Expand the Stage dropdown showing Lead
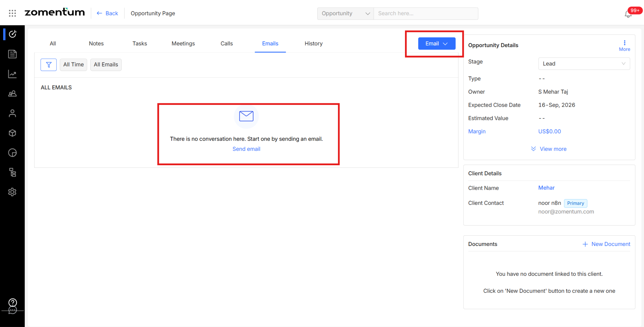The image size is (644, 327). tap(584, 64)
